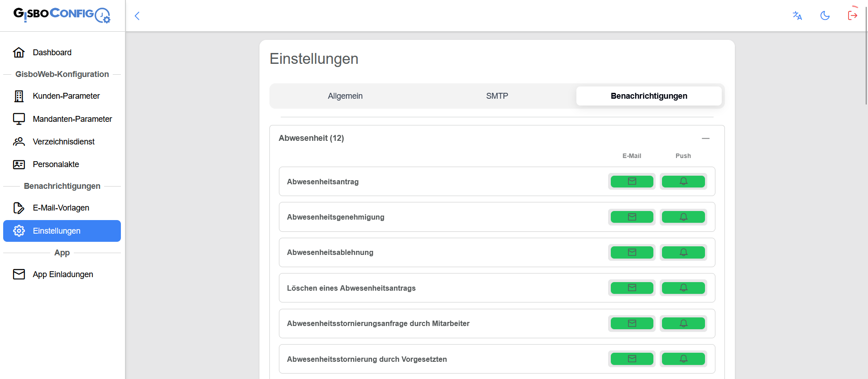Screen dimensions: 868x379
Task: Open App Einladungen from the sidebar
Action: pos(62,274)
